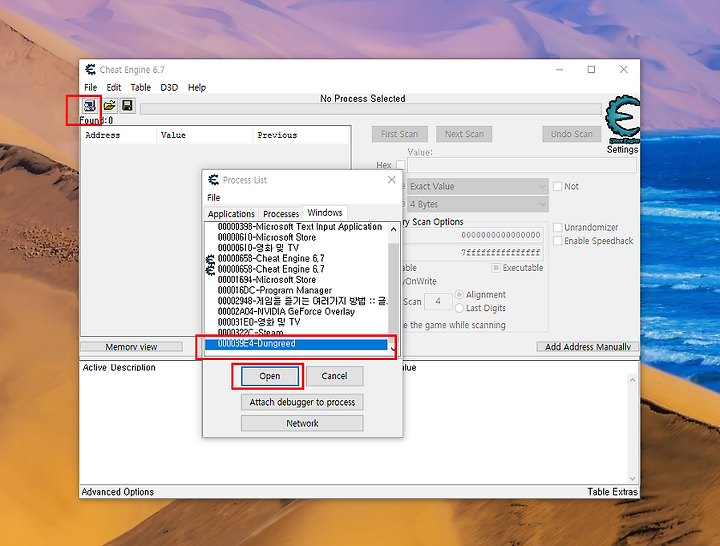
Task: Click the Address column header
Action: (x=119, y=135)
